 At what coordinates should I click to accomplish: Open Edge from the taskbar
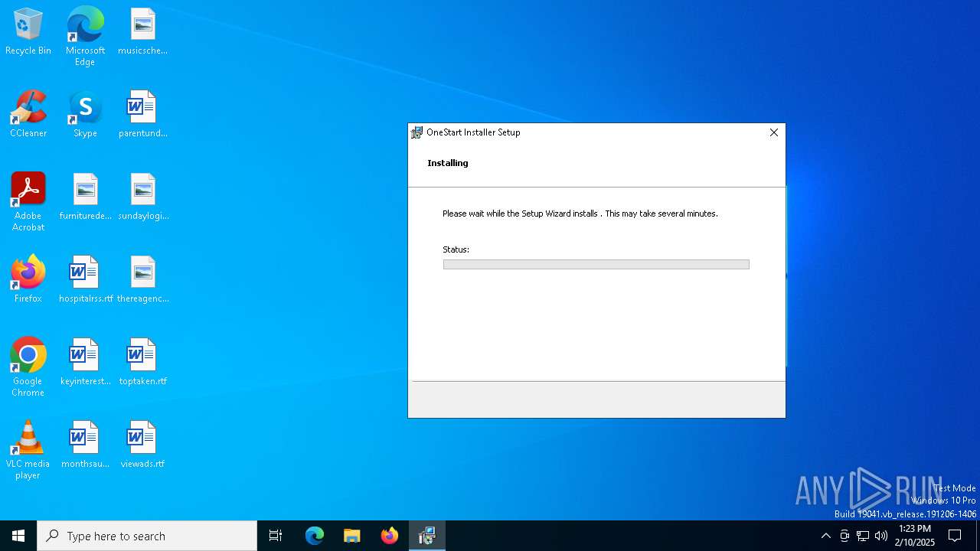(315, 536)
